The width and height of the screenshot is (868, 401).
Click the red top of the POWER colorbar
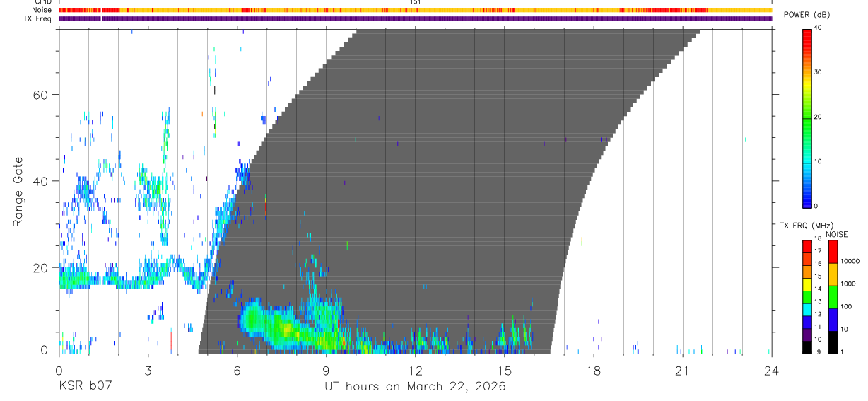coord(807,37)
